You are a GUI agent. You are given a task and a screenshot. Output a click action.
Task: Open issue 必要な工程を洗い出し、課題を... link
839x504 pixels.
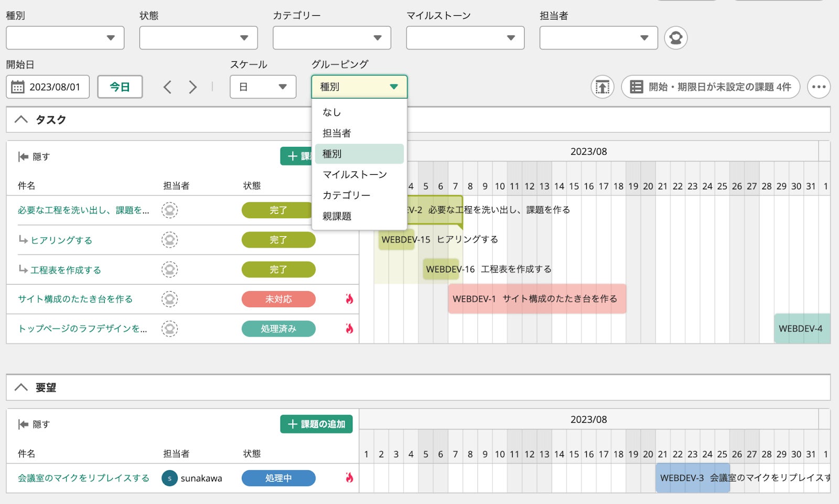tap(83, 210)
